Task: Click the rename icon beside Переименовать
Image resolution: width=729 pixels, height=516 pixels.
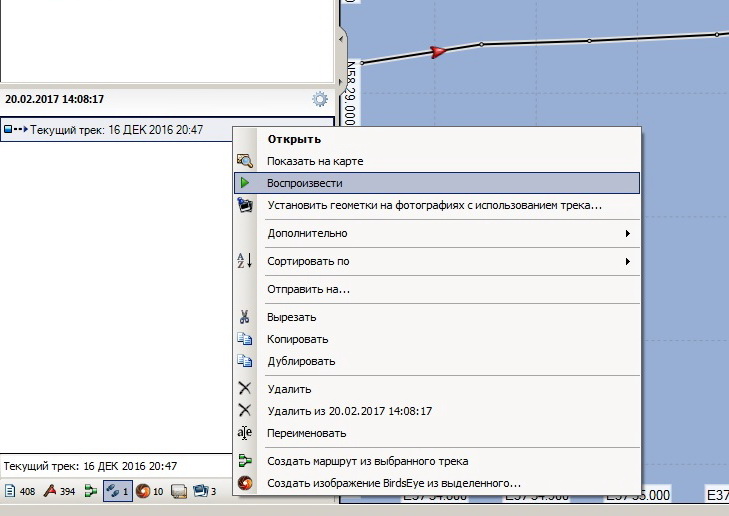Action: 244,433
